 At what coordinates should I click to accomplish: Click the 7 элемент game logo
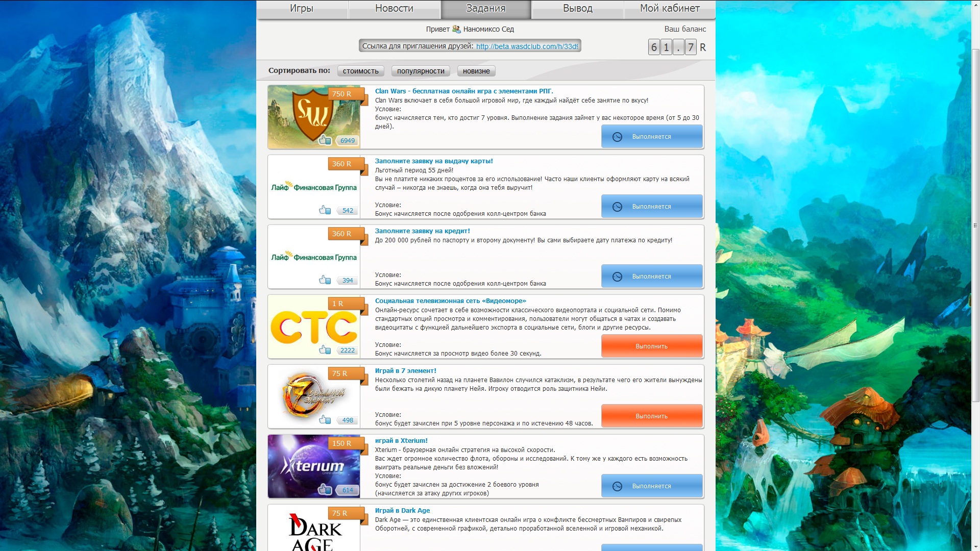click(314, 396)
